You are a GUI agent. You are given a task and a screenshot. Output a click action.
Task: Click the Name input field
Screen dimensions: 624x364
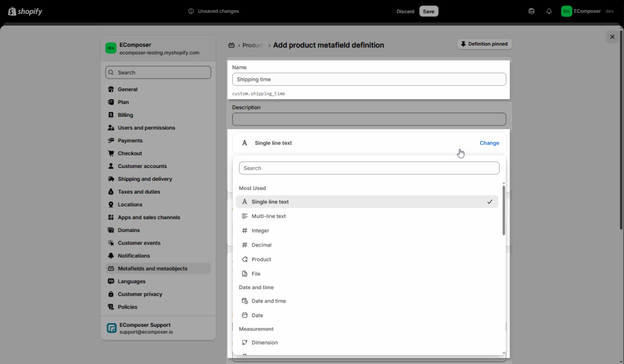tap(369, 80)
